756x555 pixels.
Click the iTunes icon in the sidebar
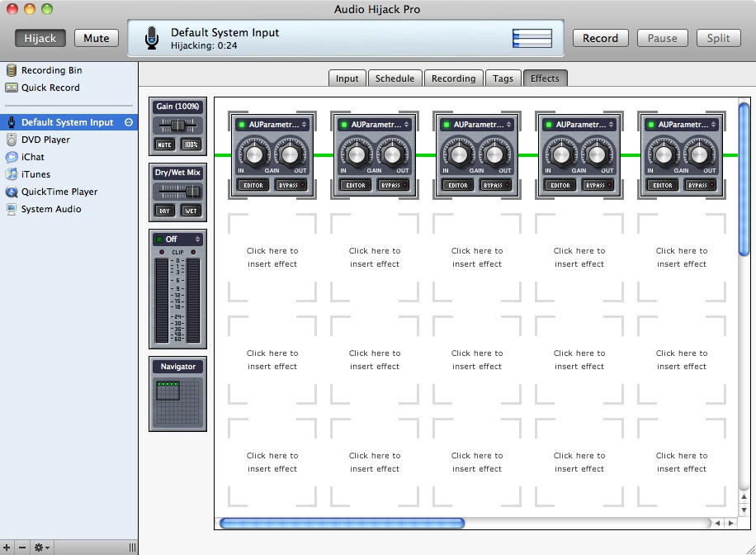(12, 174)
